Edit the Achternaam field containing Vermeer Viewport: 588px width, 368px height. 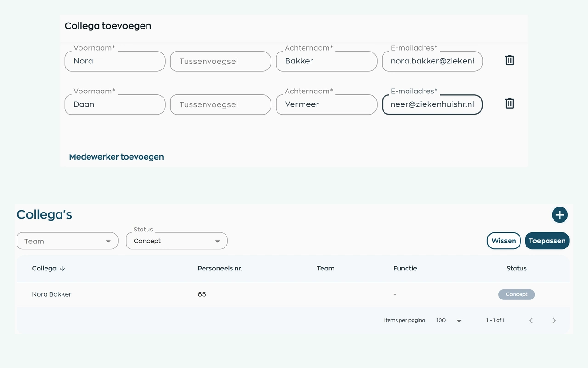click(327, 104)
